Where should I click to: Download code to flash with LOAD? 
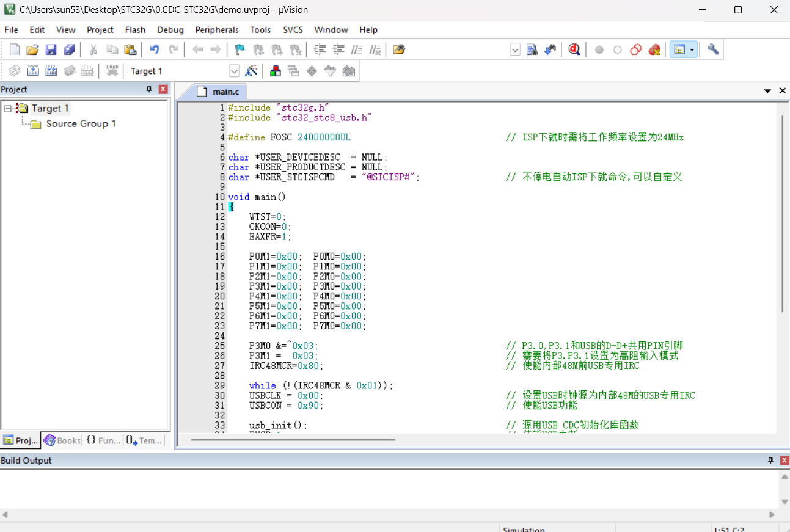112,71
